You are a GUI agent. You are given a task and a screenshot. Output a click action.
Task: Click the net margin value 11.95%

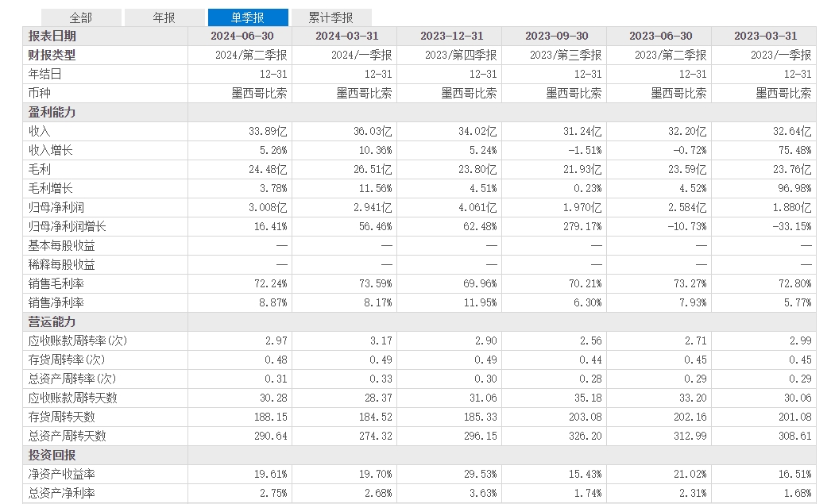(480, 303)
